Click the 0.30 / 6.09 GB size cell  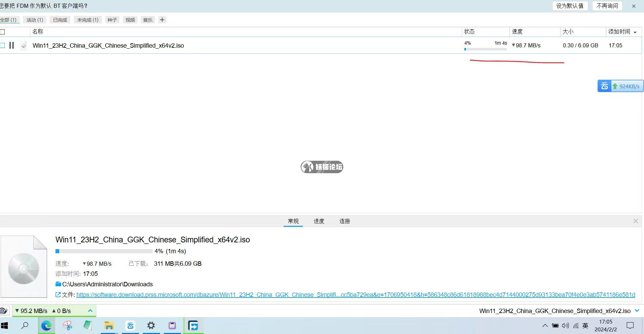tap(580, 45)
